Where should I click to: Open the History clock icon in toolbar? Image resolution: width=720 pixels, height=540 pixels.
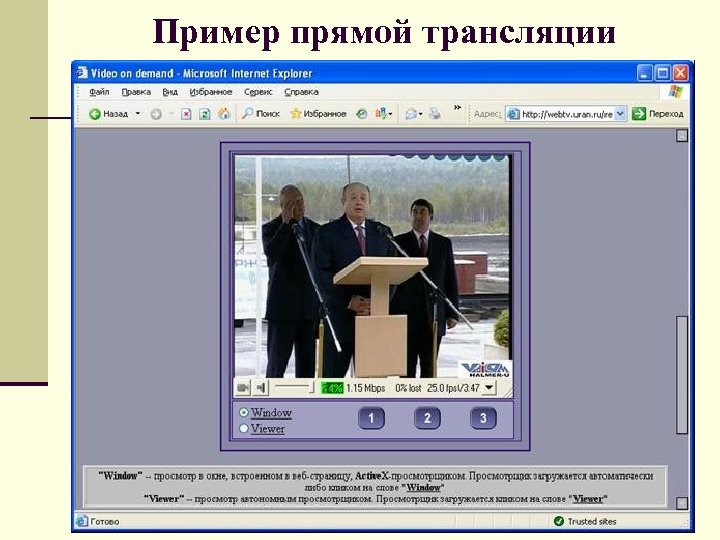point(362,114)
